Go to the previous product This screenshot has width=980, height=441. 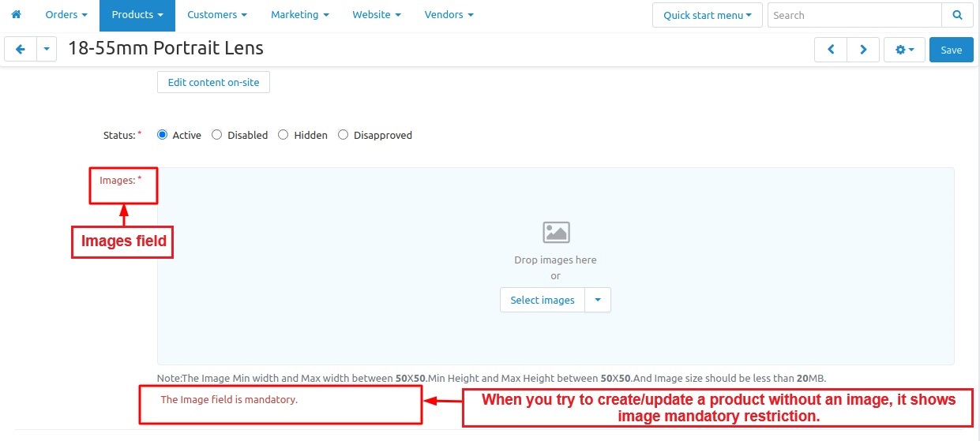click(831, 50)
